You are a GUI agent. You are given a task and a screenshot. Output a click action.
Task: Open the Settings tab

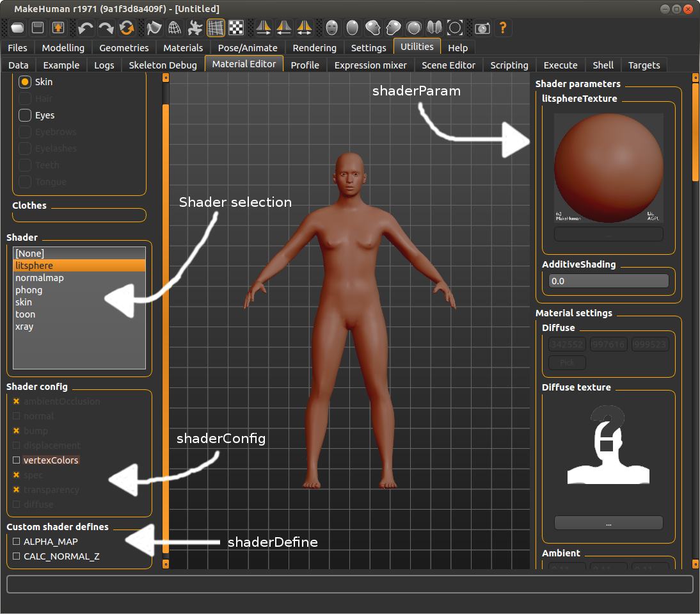click(x=369, y=48)
